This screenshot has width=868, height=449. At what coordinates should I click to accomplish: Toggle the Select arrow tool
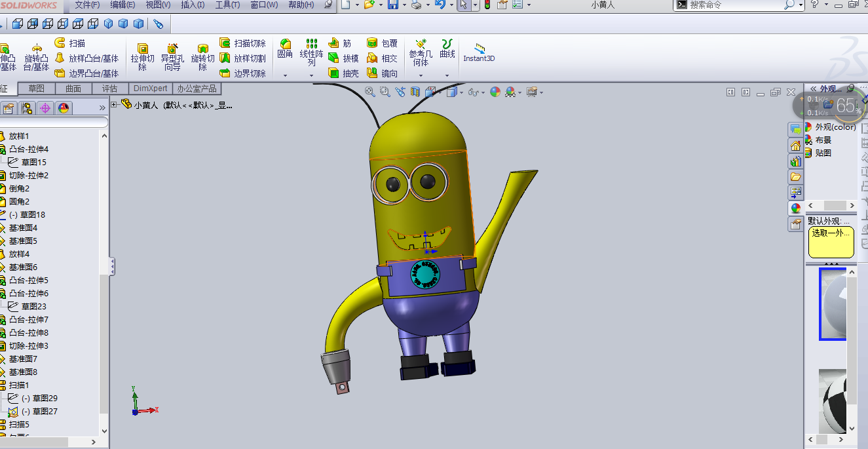(x=464, y=5)
